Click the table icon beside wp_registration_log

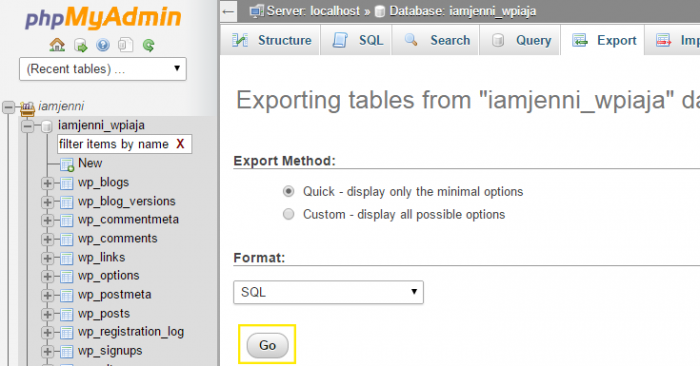pyautogui.click(x=67, y=333)
